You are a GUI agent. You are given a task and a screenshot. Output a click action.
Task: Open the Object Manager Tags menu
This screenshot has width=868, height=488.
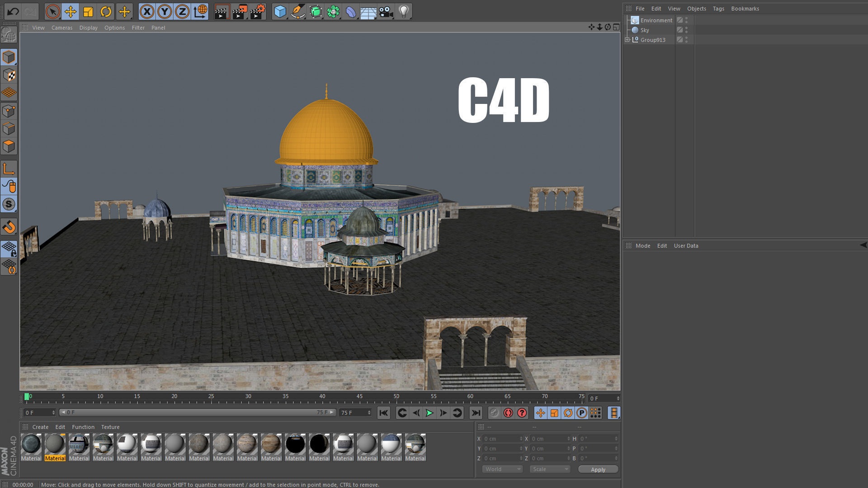[x=718, y=9]
